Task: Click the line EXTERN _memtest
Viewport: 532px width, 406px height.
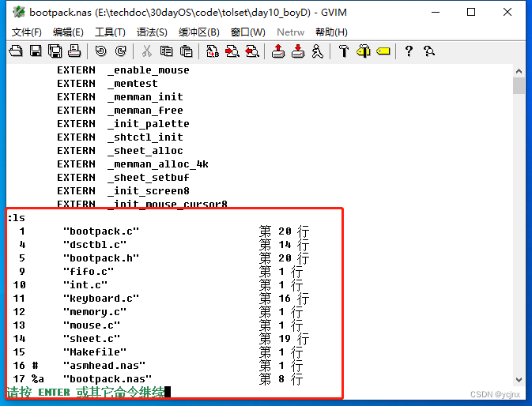Action: pos(108,84)
